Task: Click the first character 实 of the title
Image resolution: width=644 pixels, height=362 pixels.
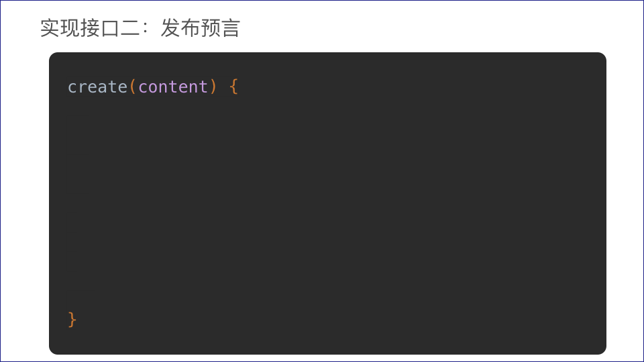Action: coord(50,29)
